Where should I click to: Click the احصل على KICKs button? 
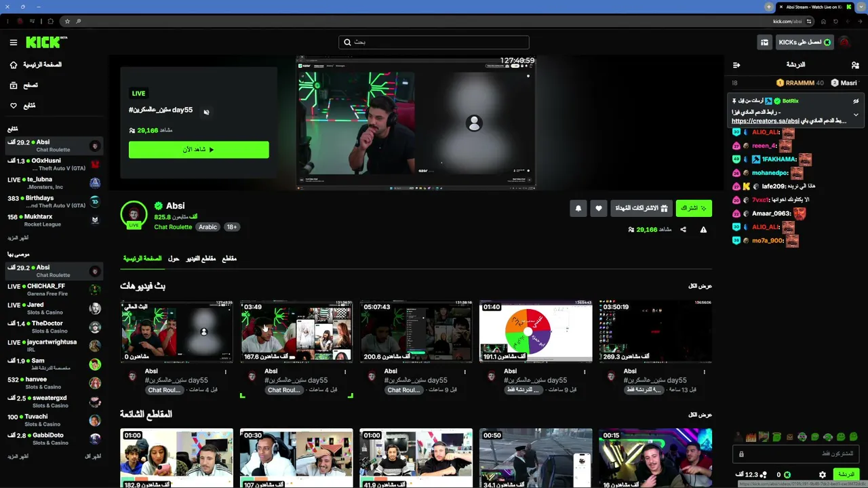pyautogui.click(x=804, y=42)
